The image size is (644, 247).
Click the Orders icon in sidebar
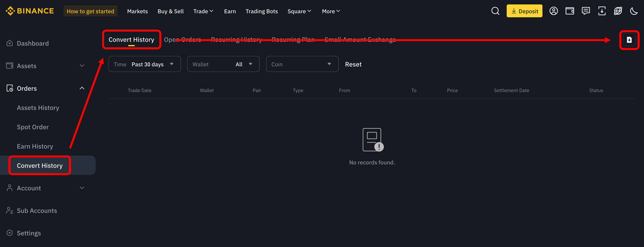(x=10, y=88)
